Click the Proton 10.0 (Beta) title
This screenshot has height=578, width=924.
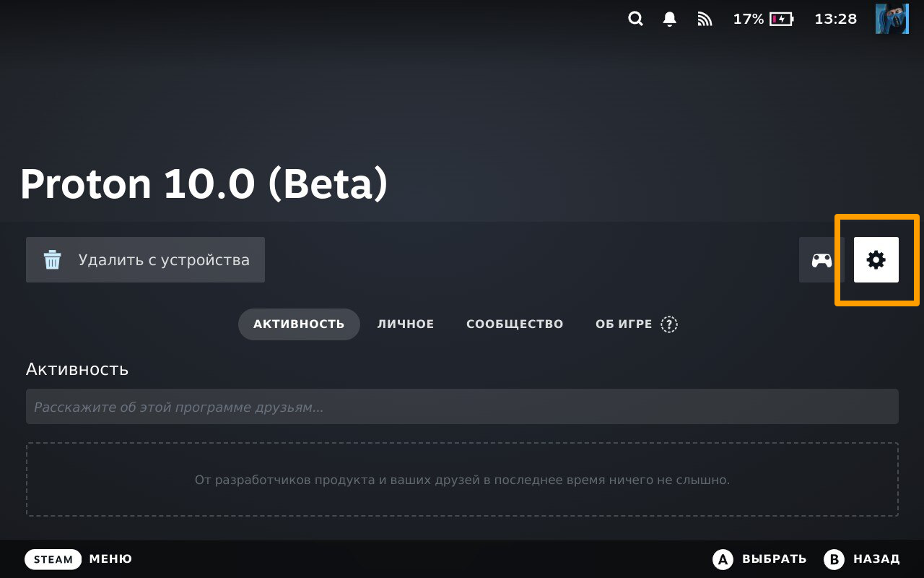204,184
